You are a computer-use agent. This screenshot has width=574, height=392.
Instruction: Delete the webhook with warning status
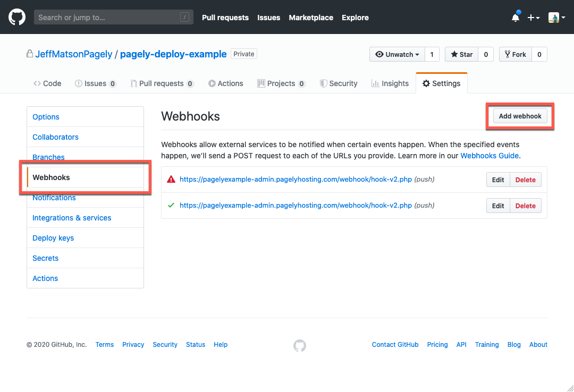[525, 180]
